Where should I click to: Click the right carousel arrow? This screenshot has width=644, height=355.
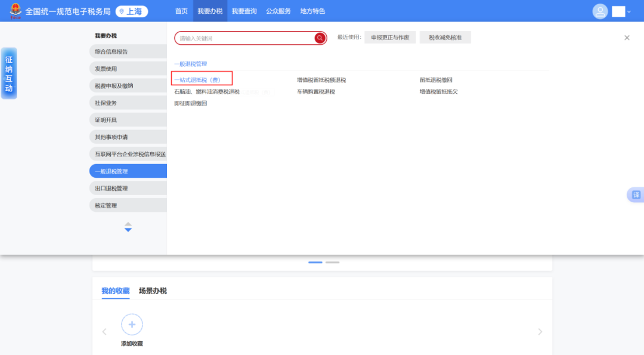pyautogui.click(x=540, y=331)
